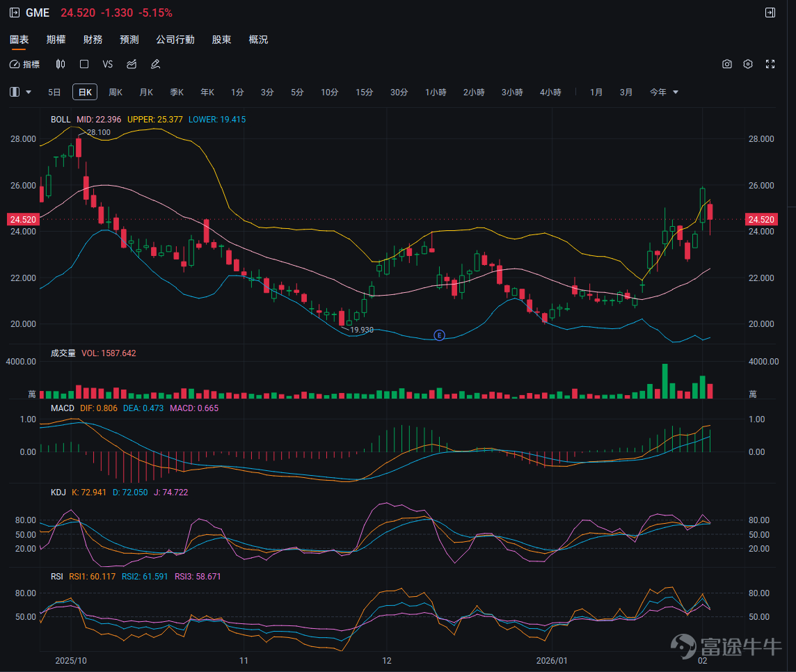Expand the 今年 range dropdown
Image resolution: width=796 pixels, height=672 pixels.
point(676,93)
